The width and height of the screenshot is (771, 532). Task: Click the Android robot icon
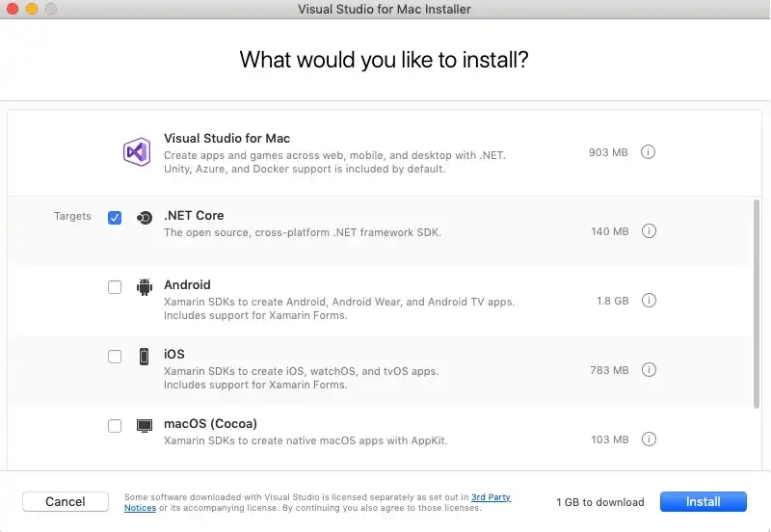coord(145,286)
